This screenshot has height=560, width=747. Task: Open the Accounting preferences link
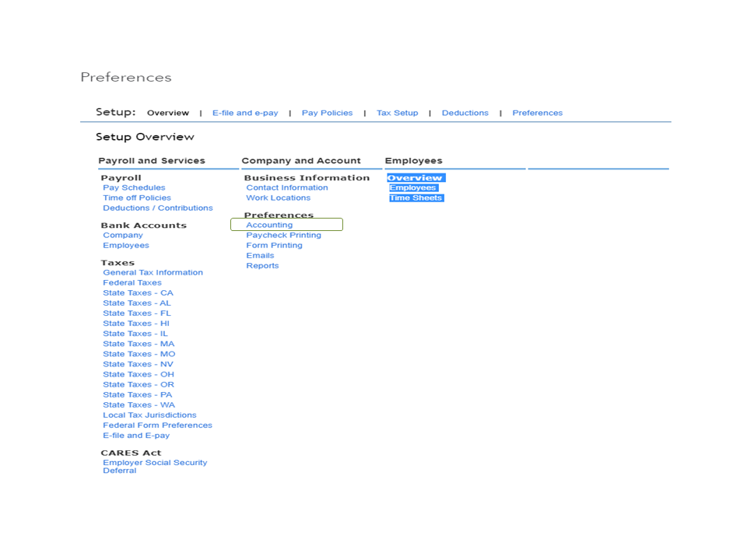pos(268,224)
